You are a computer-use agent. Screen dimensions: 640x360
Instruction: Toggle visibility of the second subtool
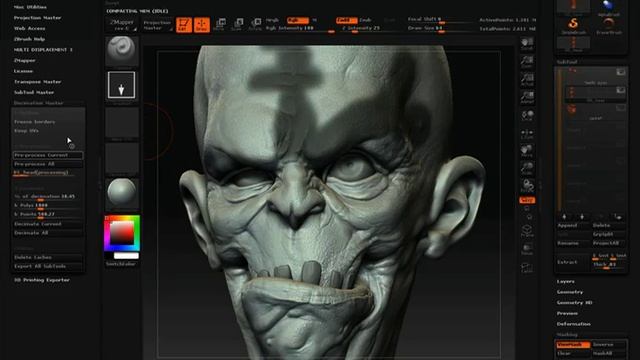(x=620, y=90)
